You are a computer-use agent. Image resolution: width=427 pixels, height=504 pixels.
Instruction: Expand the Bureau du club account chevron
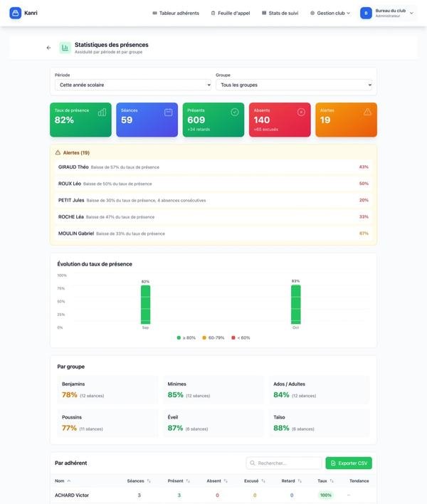[x=411, y=14]
